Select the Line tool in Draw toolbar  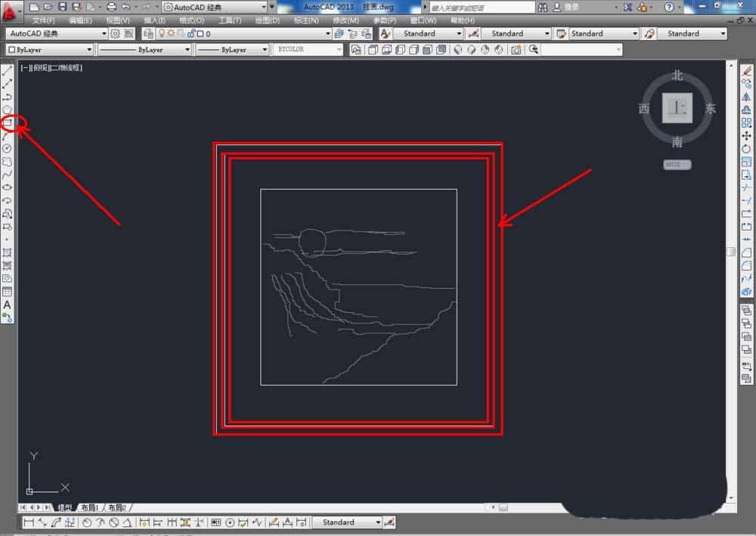click(8, 71)
